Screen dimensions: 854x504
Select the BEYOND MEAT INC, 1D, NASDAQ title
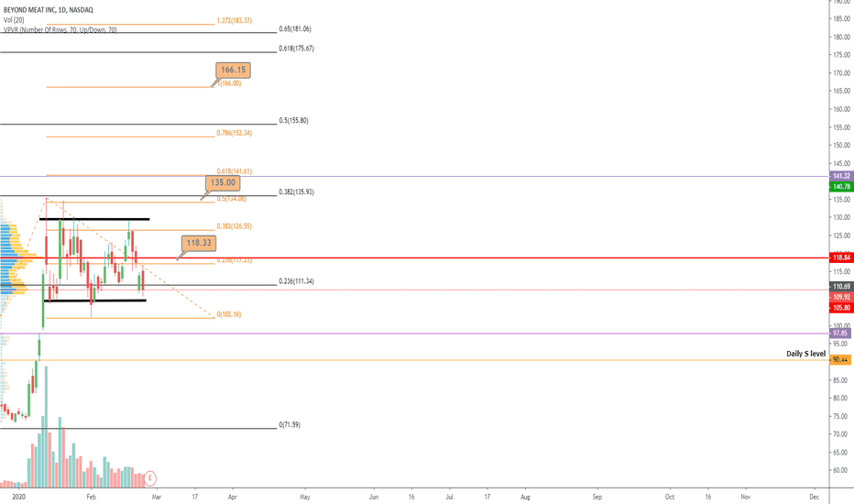pyautogui.click(x=49, y=10)
